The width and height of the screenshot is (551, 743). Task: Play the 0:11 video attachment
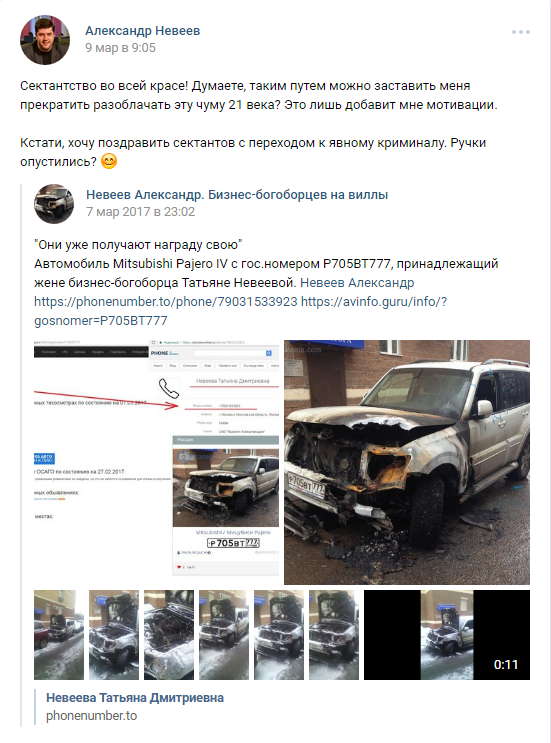447,635
